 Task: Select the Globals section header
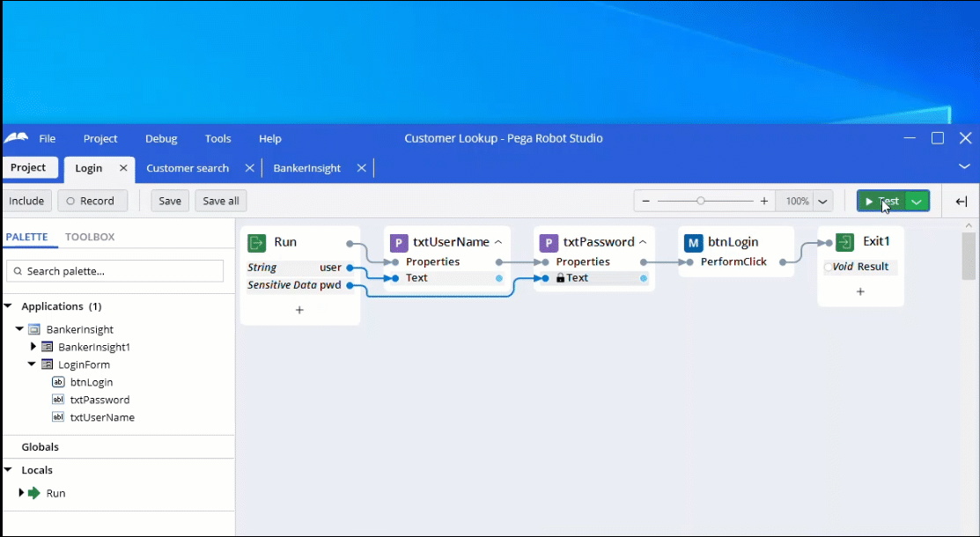pos(40,447)
